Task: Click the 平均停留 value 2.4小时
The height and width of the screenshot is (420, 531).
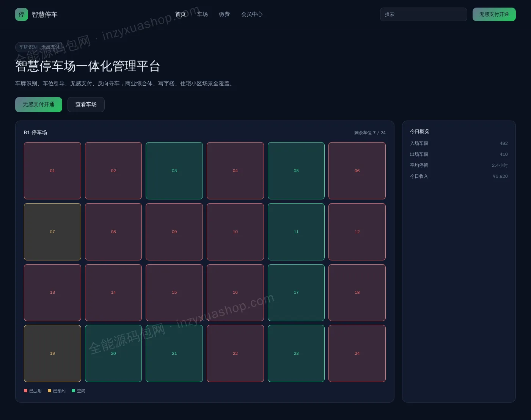Action: (500, 165)
